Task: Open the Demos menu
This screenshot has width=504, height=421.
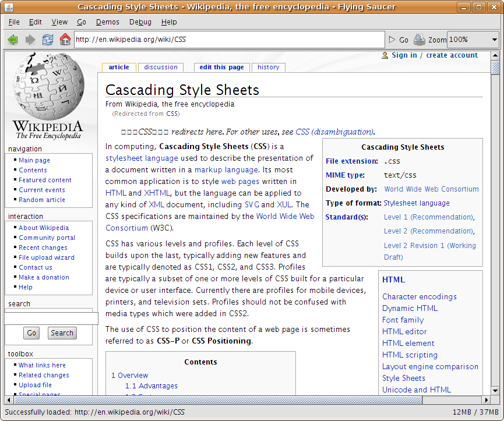Action: (x=107, y=22)
